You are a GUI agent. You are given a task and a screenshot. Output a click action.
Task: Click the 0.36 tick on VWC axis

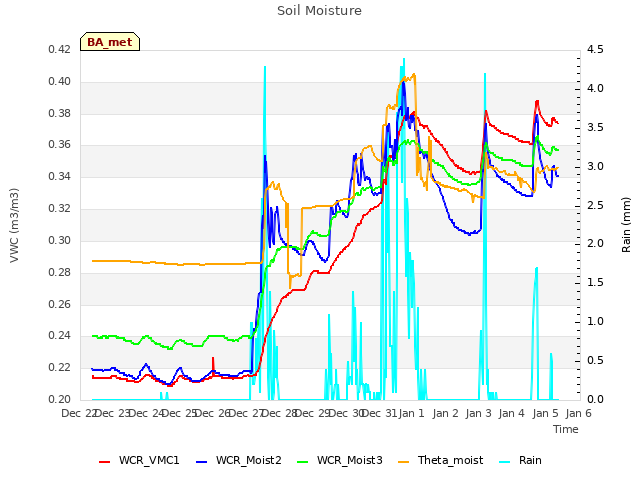[59, 144]
